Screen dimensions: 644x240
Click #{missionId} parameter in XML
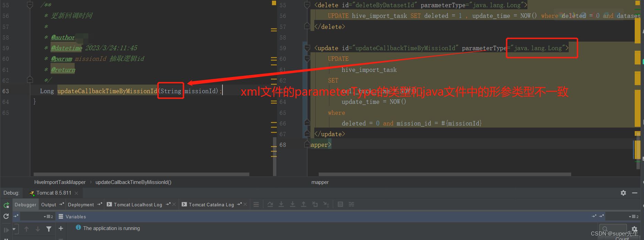(x=461, y=123)
